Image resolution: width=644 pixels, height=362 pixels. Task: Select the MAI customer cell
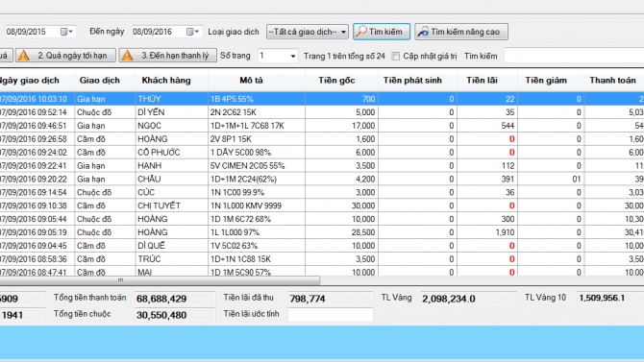point(172,272)
